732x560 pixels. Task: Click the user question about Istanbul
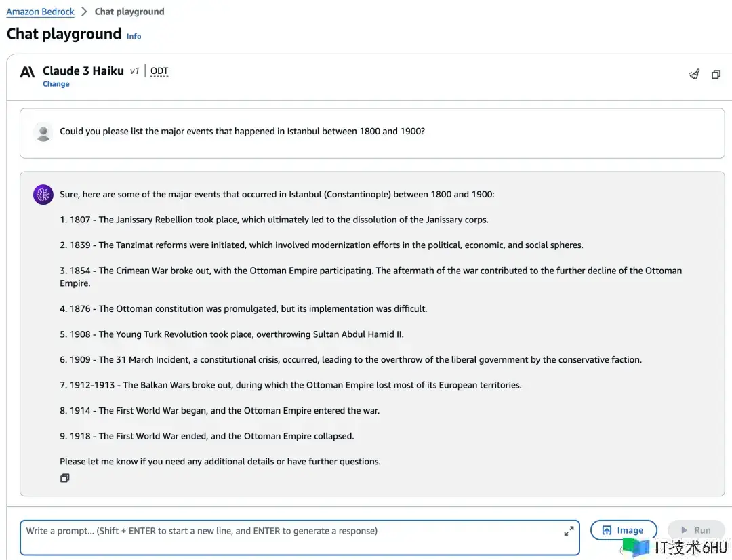[242, 132]
